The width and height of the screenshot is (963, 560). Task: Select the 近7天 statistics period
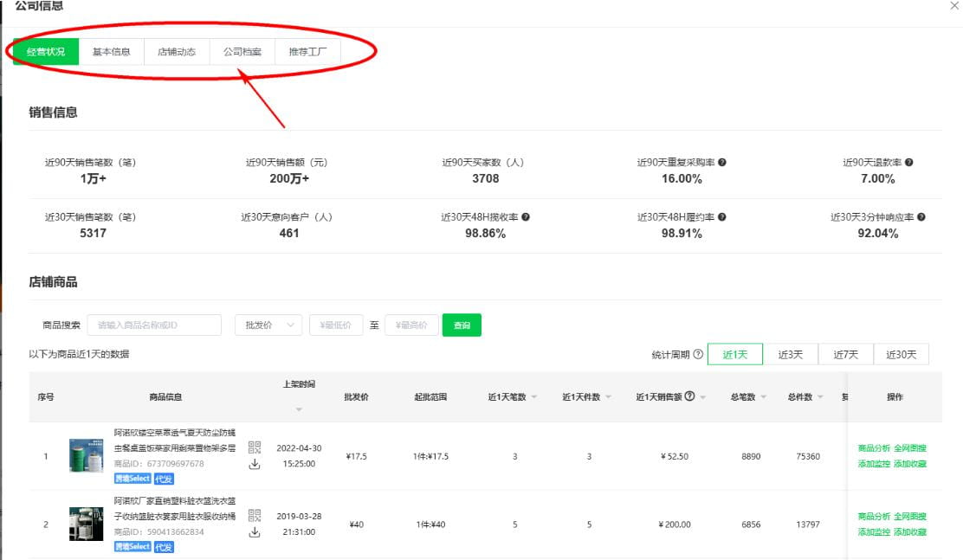(x=845, y=354)
